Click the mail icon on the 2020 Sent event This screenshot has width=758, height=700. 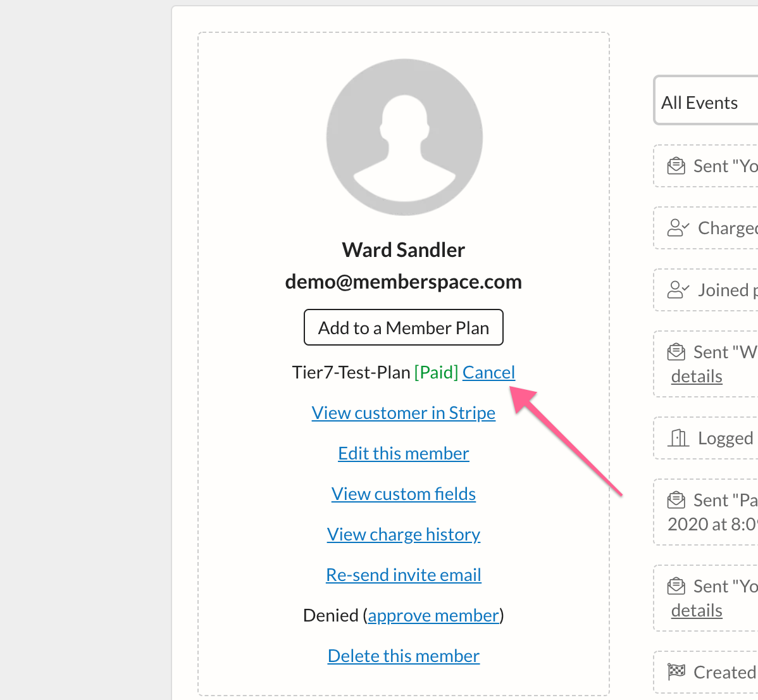[676, 499]
